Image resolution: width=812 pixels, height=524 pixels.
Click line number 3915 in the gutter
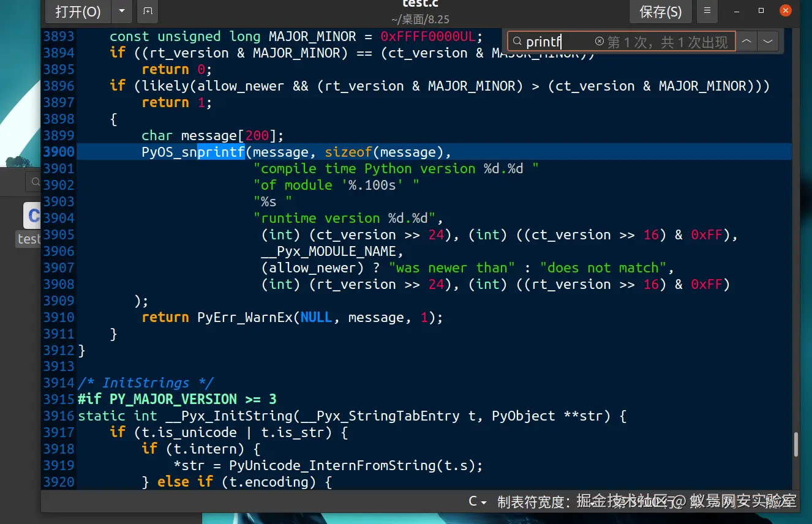click(x=59, y=400)
